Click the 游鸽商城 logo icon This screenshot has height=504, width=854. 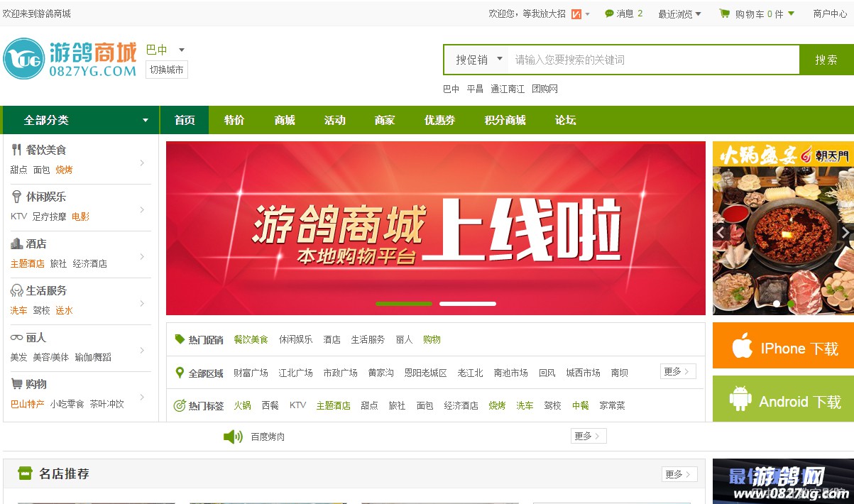pyautogui.click(x=24, y=59)
